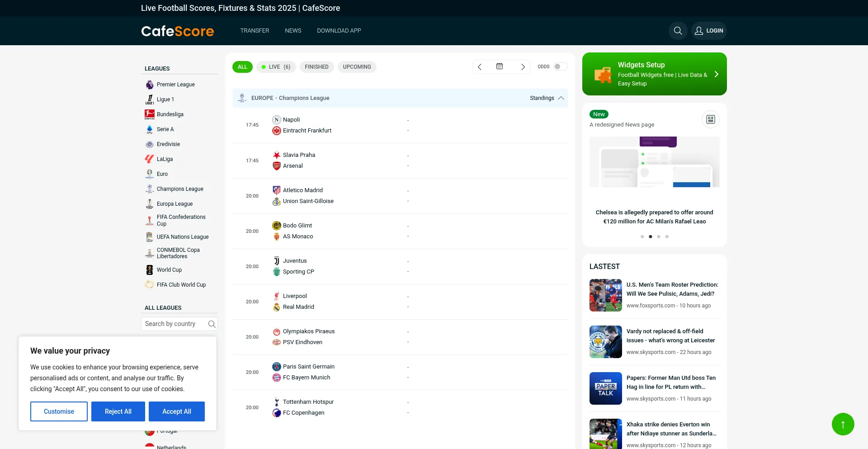
Task: Click the Bundesliga logo in sidebar
Action: pos(150,114)
